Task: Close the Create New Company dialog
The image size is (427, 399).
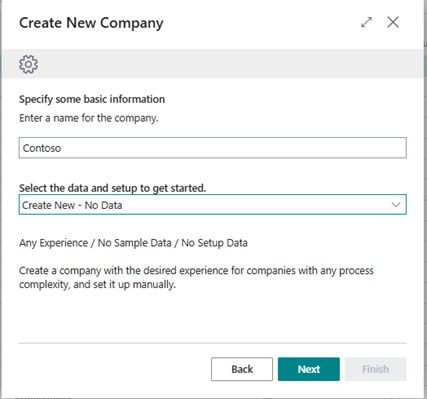Action: click(393, 22)
